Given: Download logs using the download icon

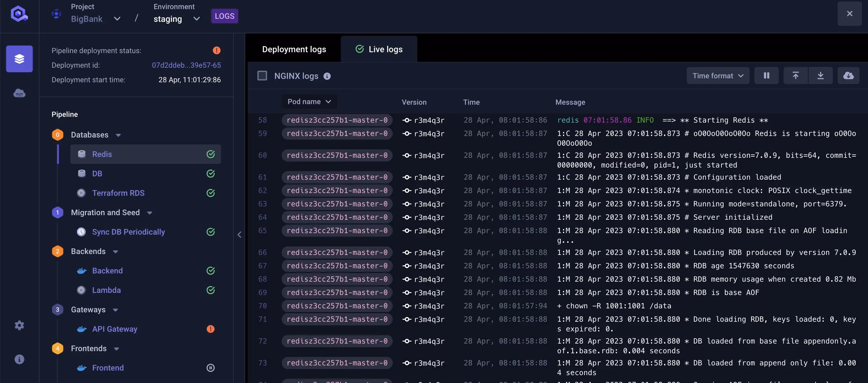Looking at the screenshot, I should coord(821,76).
